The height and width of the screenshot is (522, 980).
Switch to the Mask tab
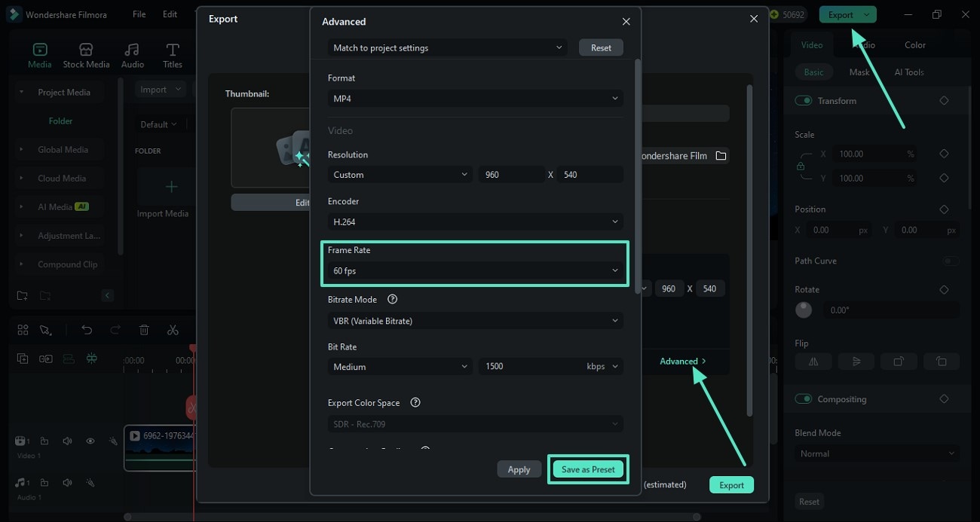[x=859, y=72]
